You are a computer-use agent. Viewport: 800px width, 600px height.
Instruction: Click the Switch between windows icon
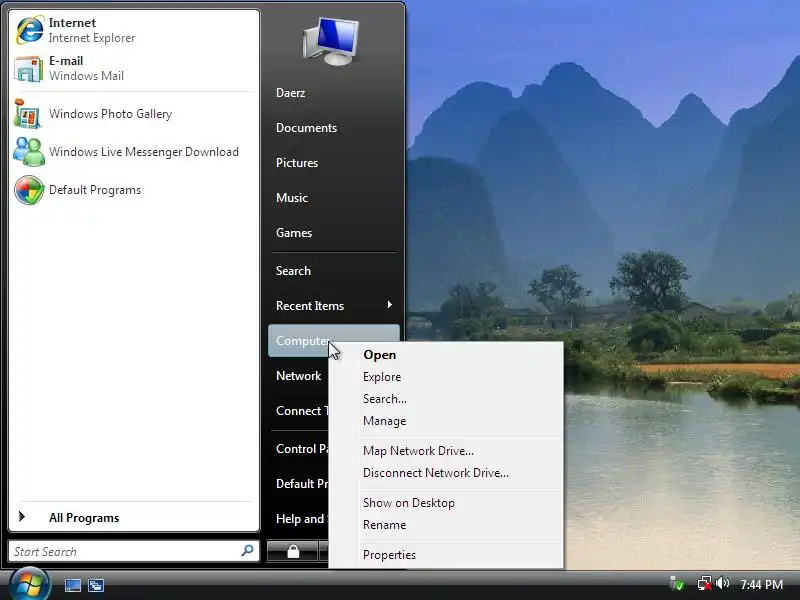[95, 585]
